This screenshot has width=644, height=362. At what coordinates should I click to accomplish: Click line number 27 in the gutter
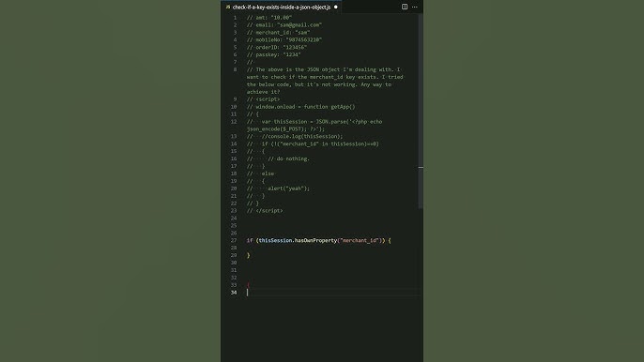pyautogui.click(x=234, y=240)
